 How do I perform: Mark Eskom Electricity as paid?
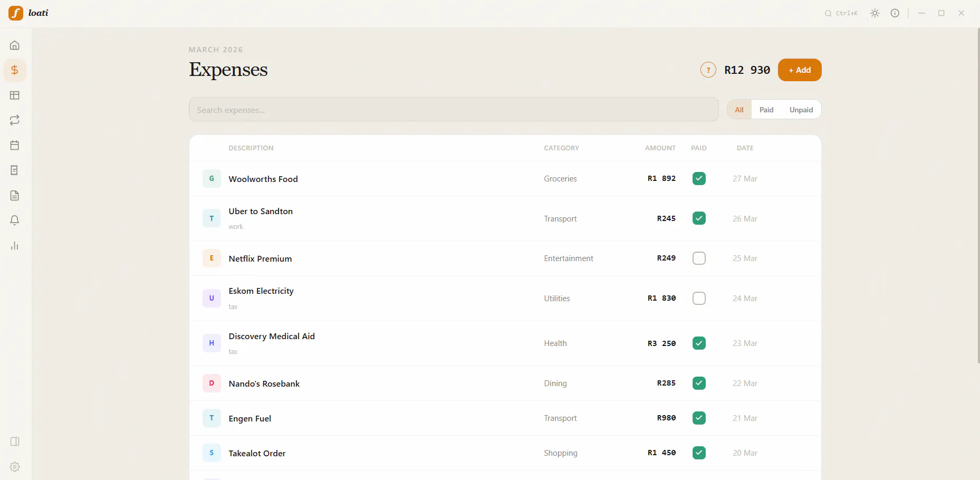click(x=699, y=299)
